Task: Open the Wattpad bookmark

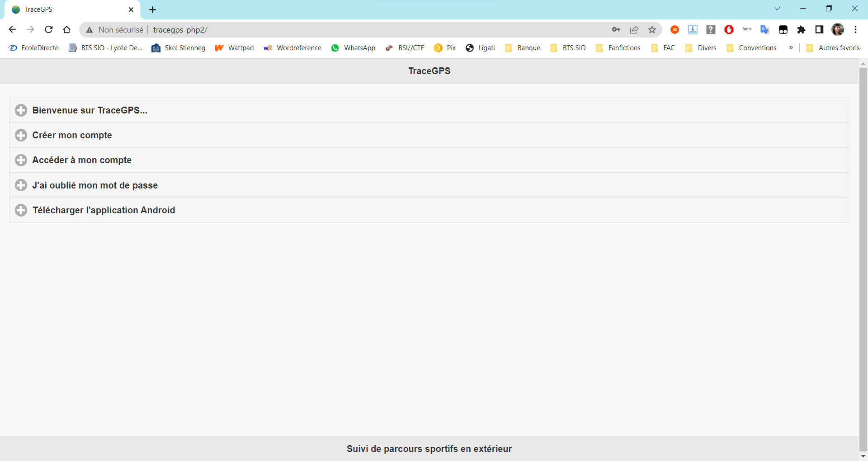Action: (x=234, y=48)
